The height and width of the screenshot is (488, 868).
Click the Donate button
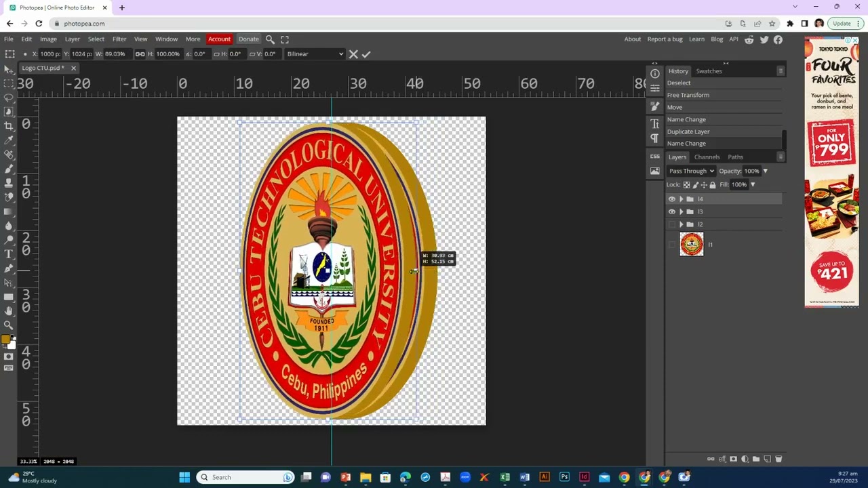tap(248, 39)
